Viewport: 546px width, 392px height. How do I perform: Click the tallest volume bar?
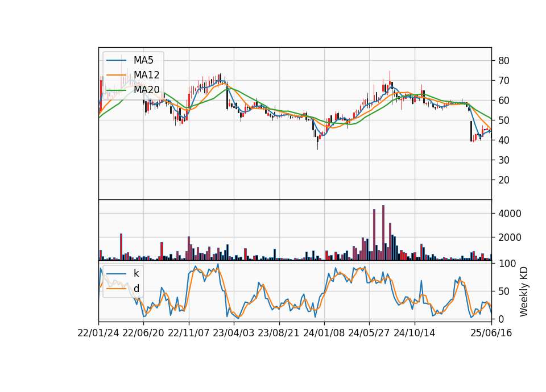click(383, 233)
